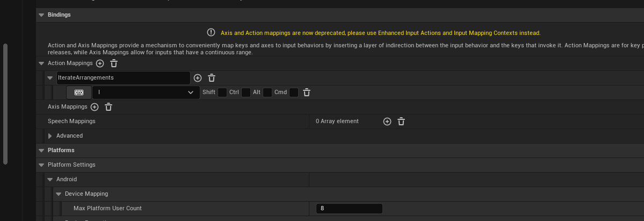Add a new Axis Mapping
Image resolution: width=644 pixels, height=221 pixels.
pos(95,107)
